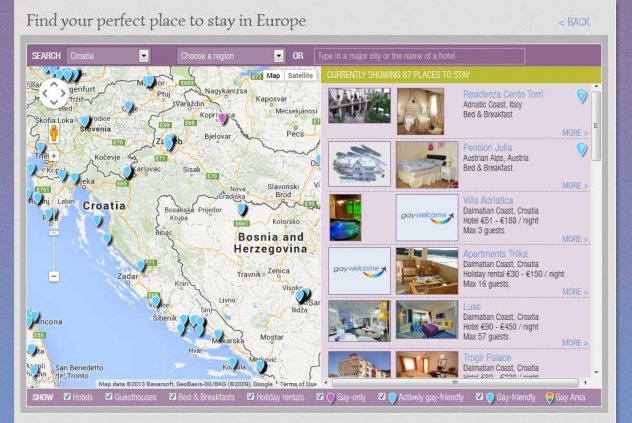
Task: Click the Actively gay-friendly legend marker
Action: click(x=392, y=398)
